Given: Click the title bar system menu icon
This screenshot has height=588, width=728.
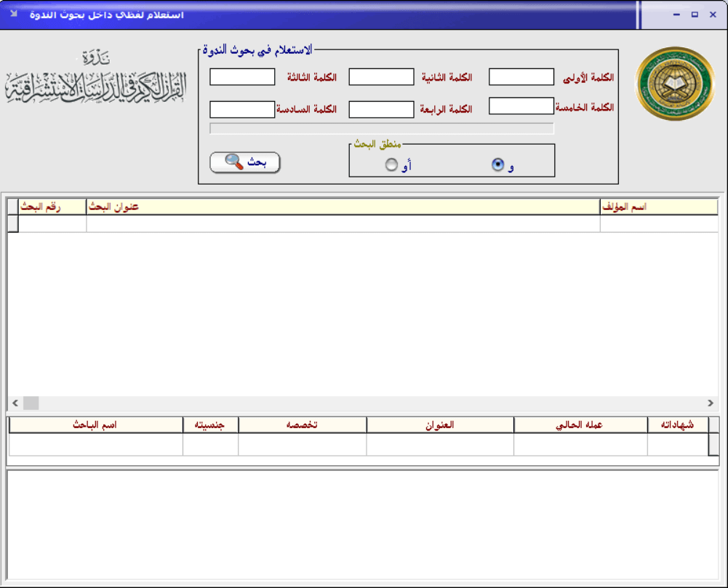Looking at the screenshot, I should (x=14, y=14).
